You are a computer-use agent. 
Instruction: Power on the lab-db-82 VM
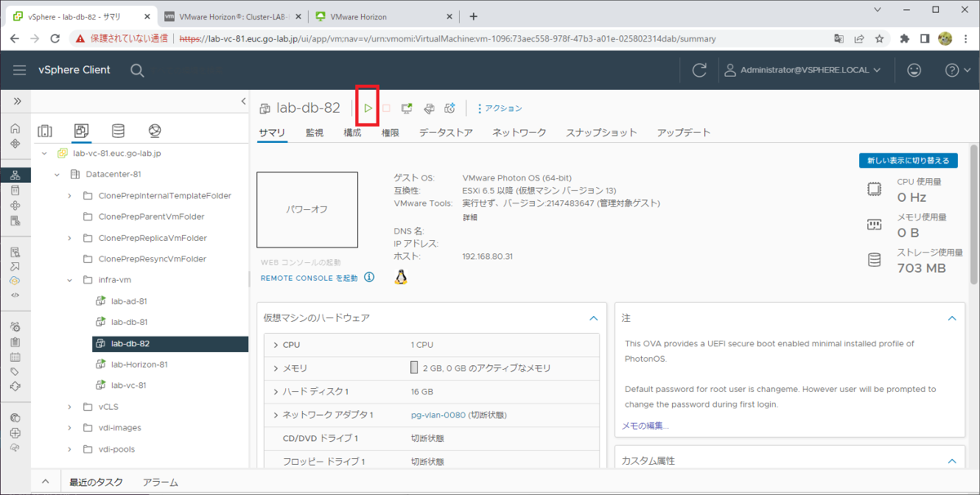click(x=368, y=108)
